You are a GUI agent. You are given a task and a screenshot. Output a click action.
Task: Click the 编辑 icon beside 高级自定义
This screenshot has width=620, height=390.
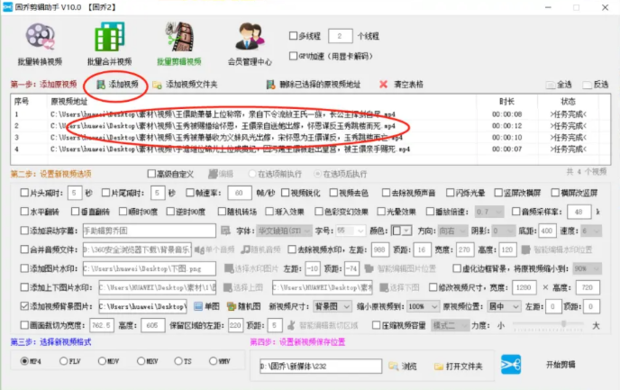221,174
